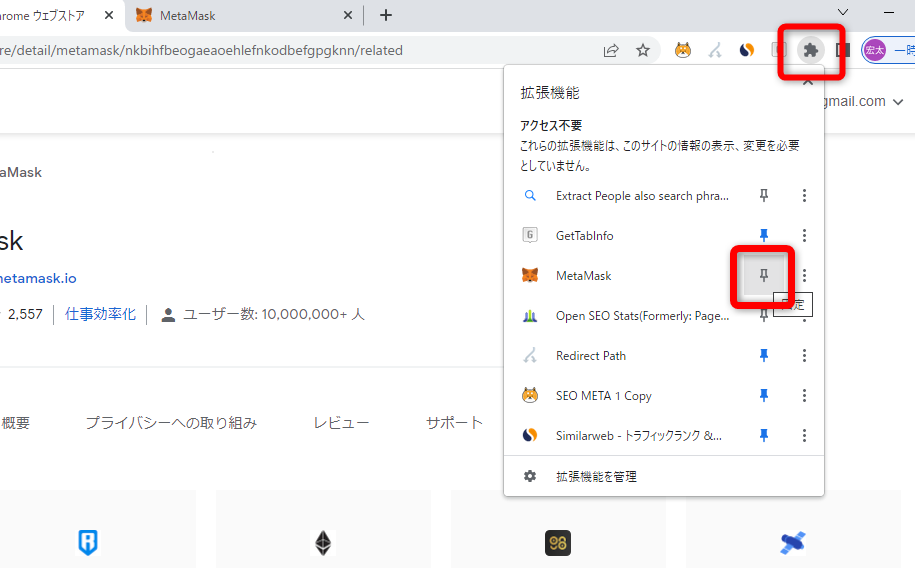Open a new tab with plus button
The width and height of the screenshot is (915, 568).
[x=386, y=15]
